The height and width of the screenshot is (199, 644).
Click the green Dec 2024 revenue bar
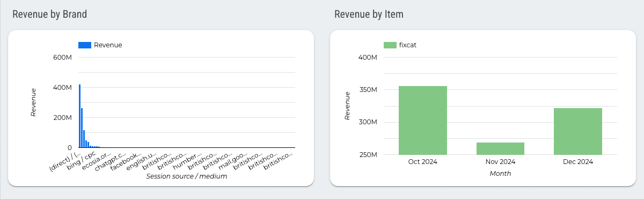point(578,131)
